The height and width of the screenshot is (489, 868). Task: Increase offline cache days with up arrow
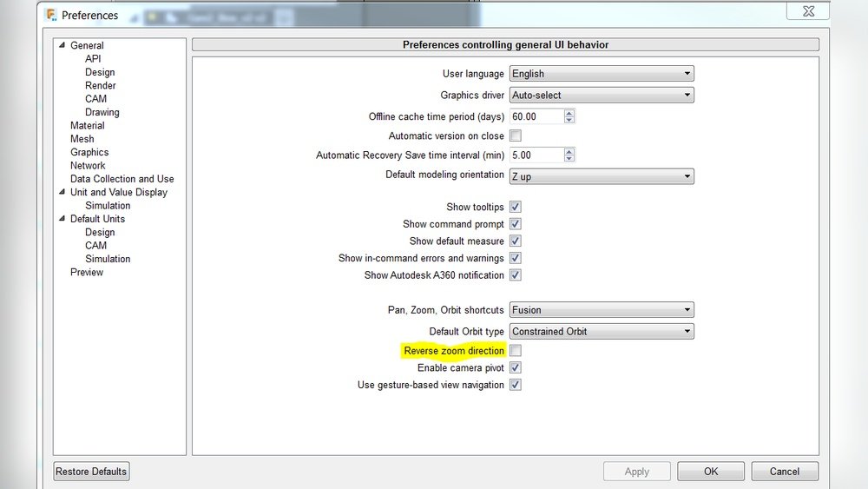(x=569, y=113)
